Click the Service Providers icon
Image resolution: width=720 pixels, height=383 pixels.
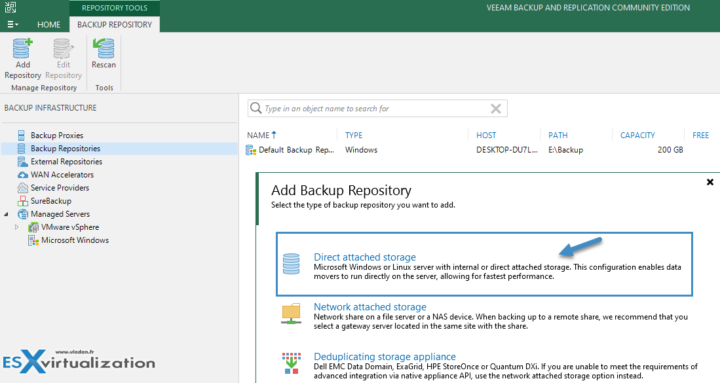click(22, 188)
